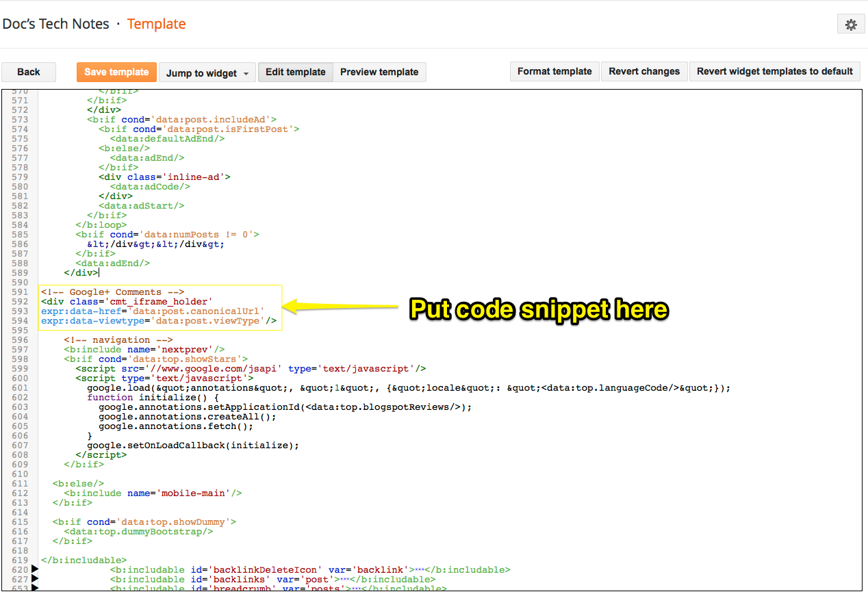Open the Doc's Tech Notes blog link
Image resolution: width=868 pixels, height=594 pixels.
pyautogui.click(x=55, y=24)
